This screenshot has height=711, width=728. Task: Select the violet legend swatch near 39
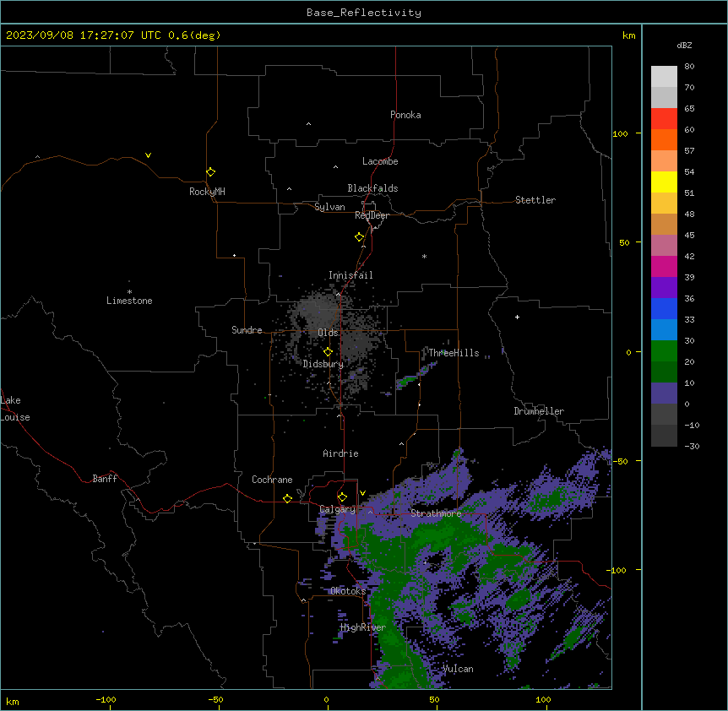coord(664,287)
